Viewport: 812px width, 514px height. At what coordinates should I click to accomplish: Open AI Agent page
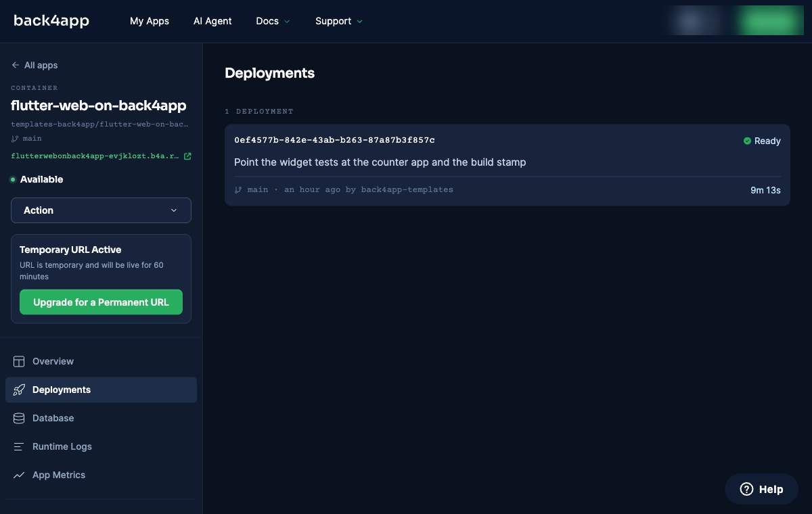point(212,21)
